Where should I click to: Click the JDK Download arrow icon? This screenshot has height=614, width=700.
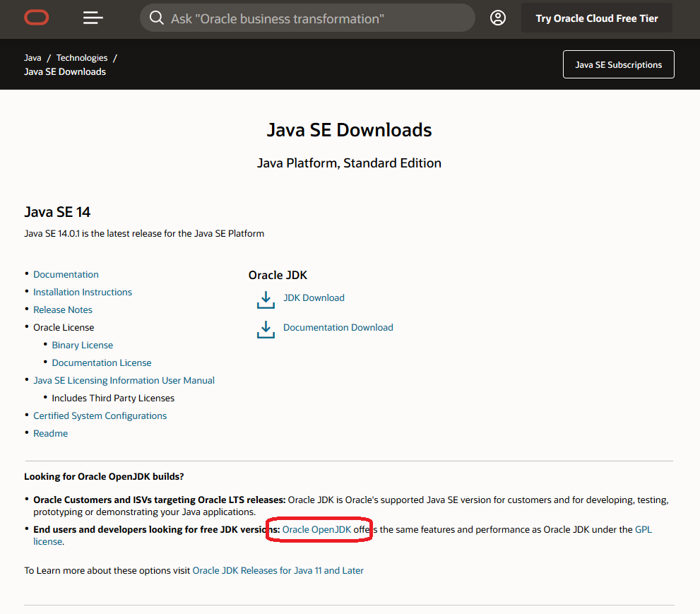click(266, 300)
